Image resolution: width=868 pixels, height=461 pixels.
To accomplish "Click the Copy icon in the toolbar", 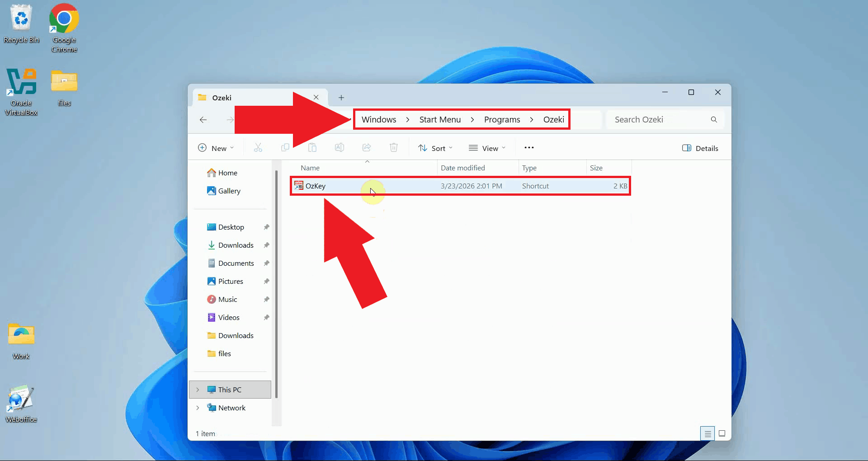I will point(285,147).
